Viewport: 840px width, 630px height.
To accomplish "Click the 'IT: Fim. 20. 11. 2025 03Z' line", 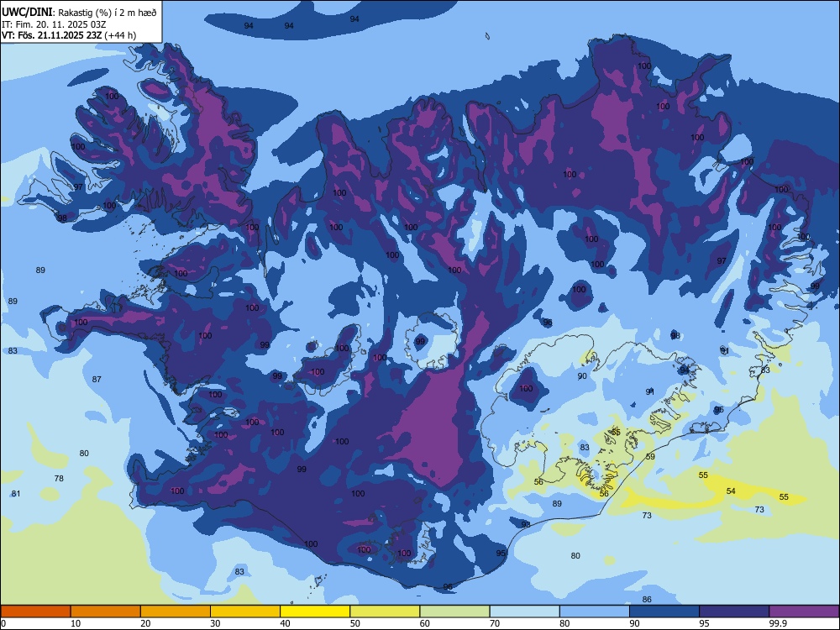I will coord(54,24).
